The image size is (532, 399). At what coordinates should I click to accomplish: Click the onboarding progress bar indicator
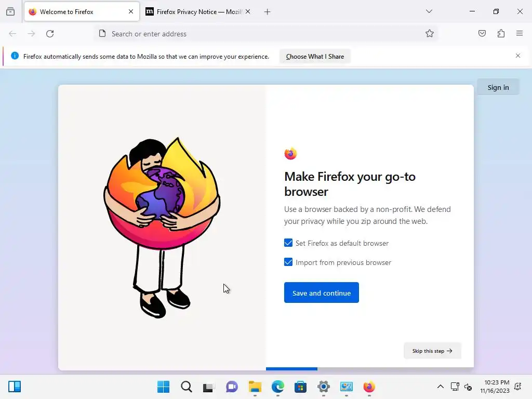coord(292,369)
